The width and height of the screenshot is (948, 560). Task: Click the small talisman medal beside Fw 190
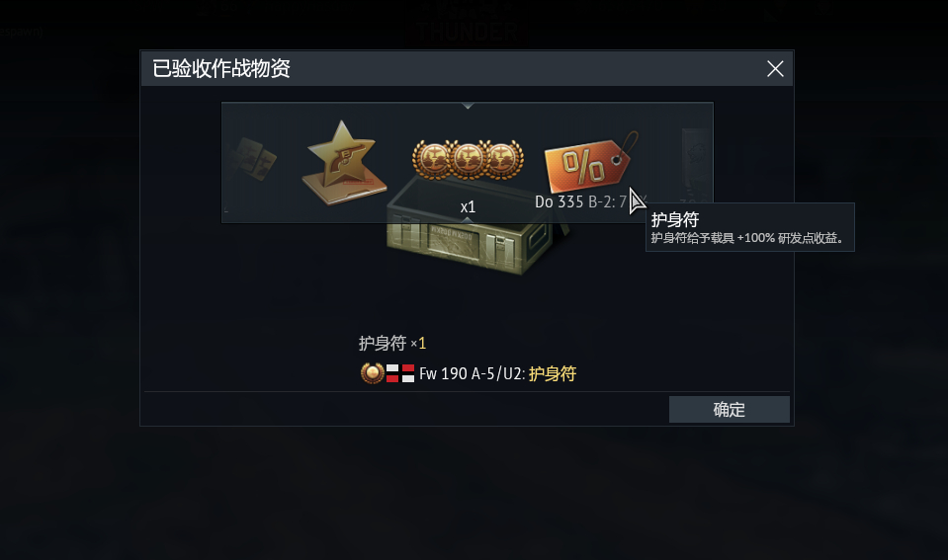372,373
